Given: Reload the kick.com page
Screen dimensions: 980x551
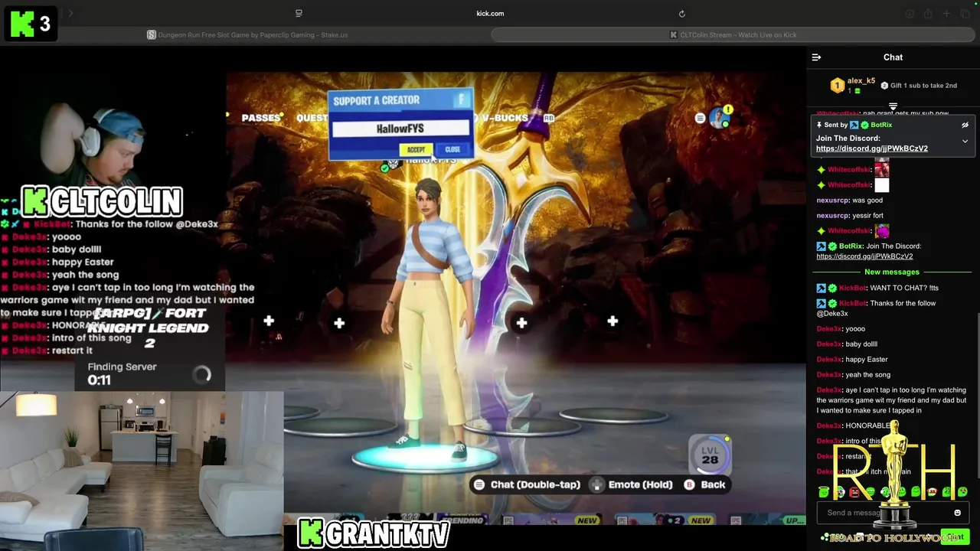Looking at the screenshot, I should [681, 14].
